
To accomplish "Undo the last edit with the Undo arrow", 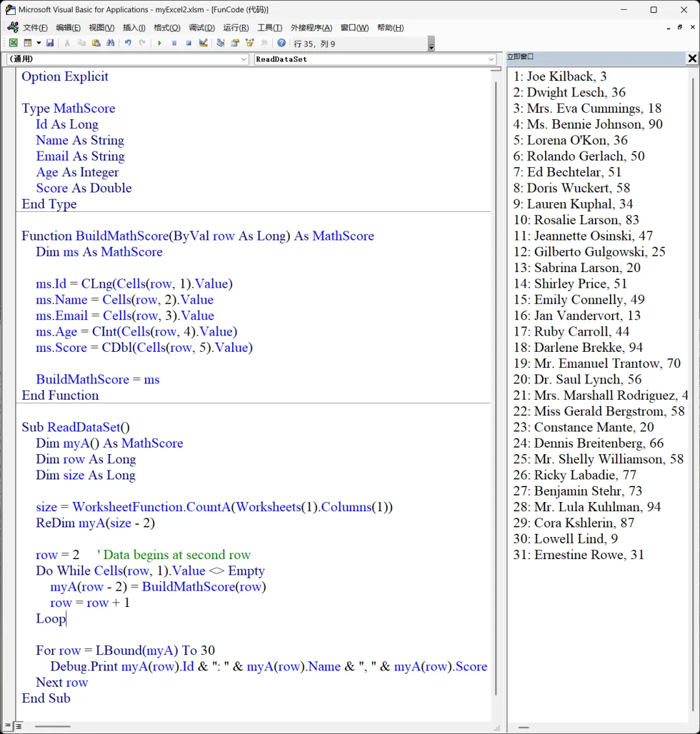I will coord(128,43).
